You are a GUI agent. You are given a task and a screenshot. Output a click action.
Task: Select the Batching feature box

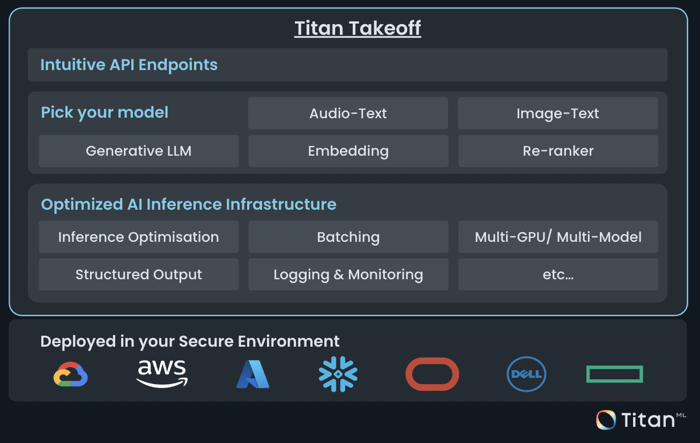pos(348,237)
